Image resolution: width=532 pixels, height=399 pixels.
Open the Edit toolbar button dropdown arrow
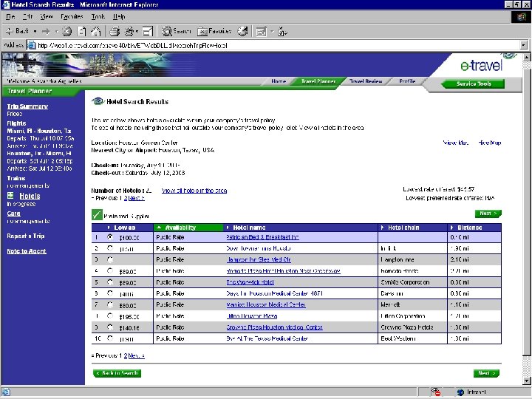point(137,32)
